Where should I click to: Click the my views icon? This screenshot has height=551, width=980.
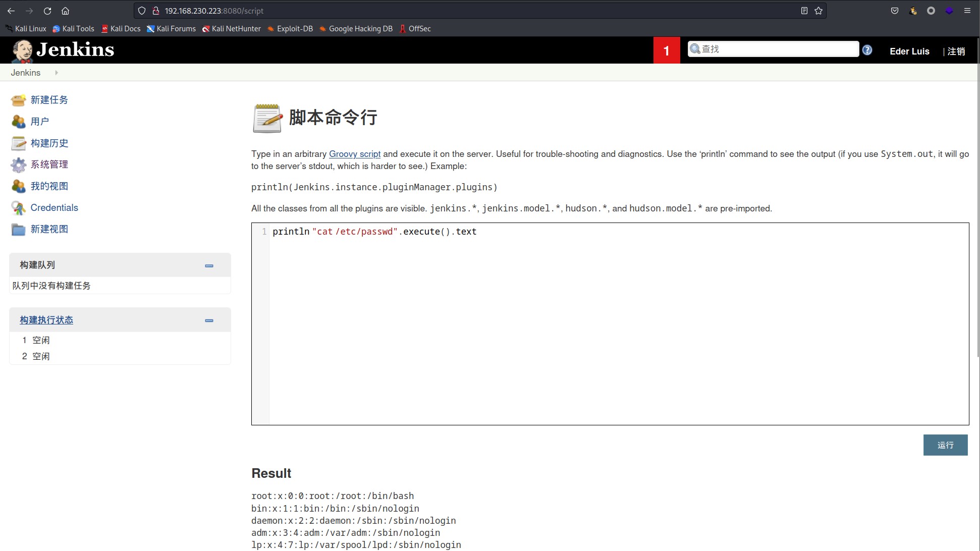pyautogui.click(x=18, y=186)
